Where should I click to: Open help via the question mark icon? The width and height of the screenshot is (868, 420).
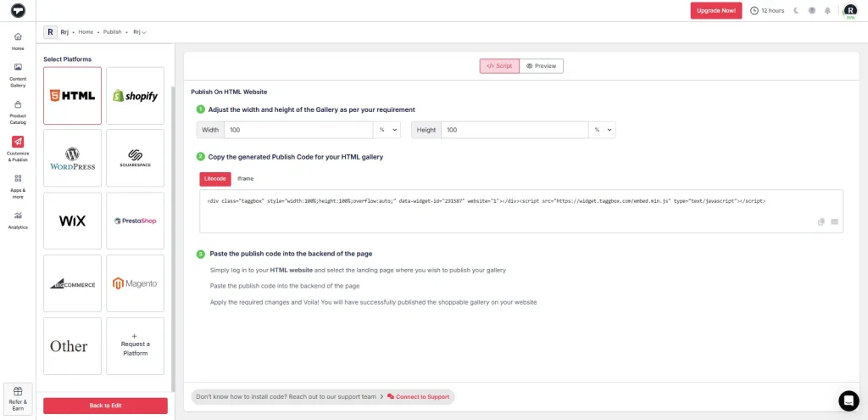(x=812, y=10)
